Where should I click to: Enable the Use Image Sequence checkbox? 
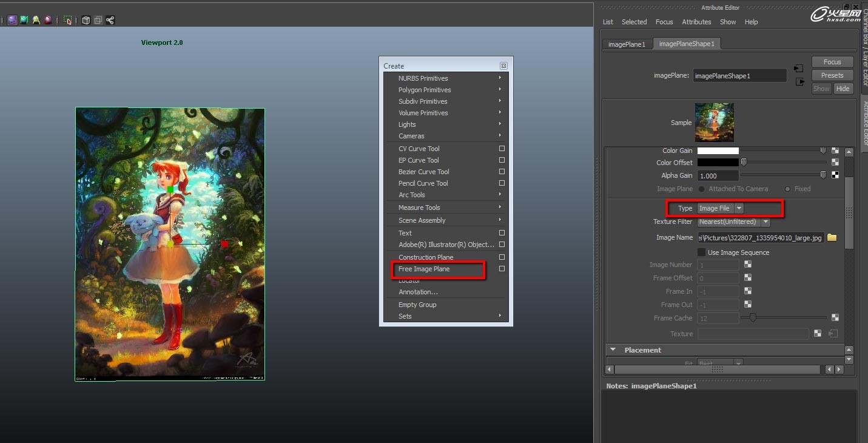coord(701,252)
